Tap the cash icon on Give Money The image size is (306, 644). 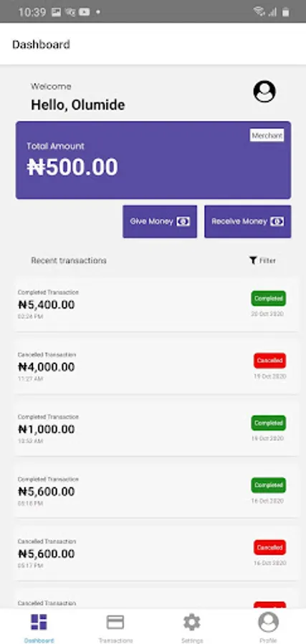click(x=183, y=221)
